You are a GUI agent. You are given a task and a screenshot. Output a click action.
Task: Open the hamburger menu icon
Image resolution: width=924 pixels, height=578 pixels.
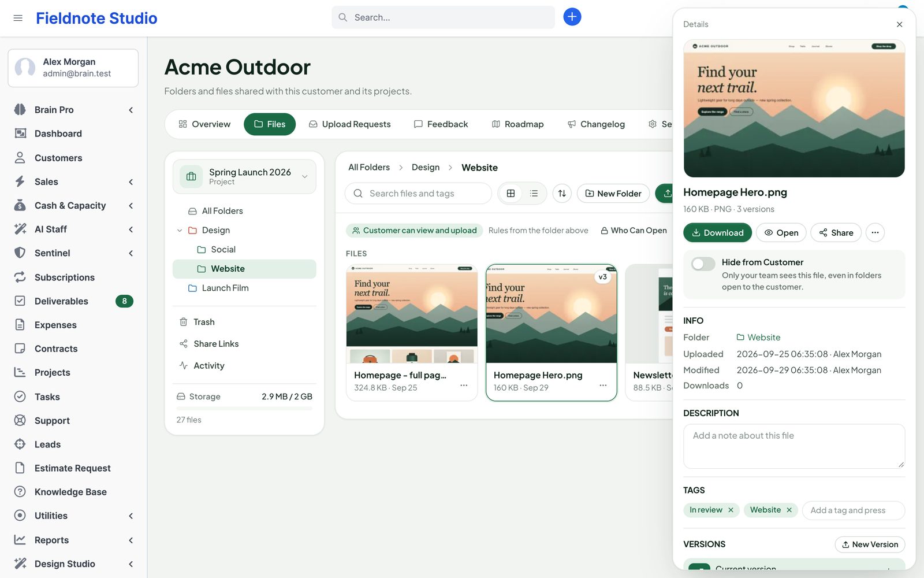tap(18, 18)
